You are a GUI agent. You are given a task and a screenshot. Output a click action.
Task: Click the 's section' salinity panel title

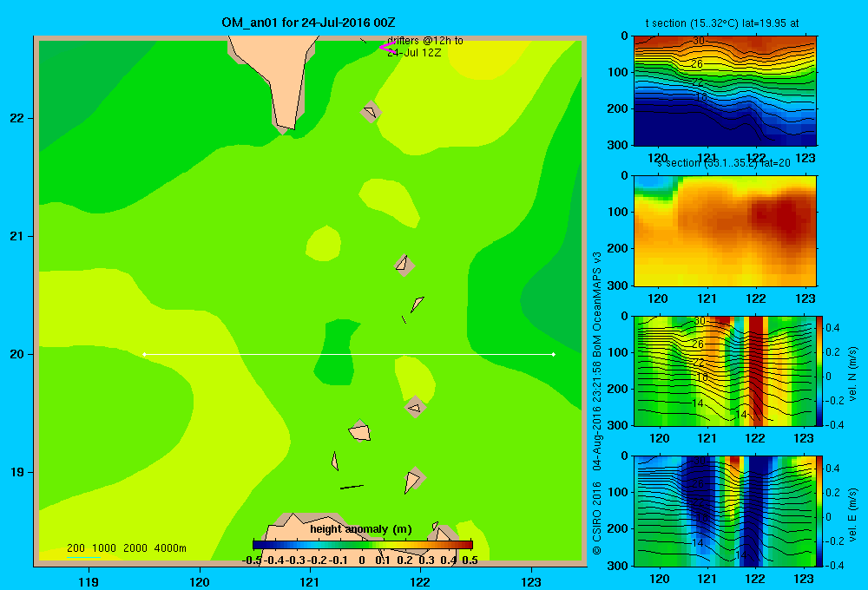[x=723, y=163]
